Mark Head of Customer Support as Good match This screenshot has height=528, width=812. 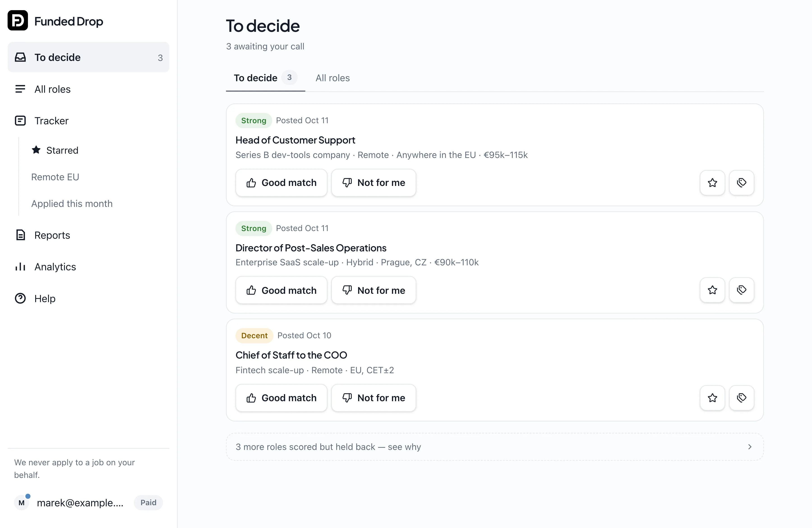281,183
